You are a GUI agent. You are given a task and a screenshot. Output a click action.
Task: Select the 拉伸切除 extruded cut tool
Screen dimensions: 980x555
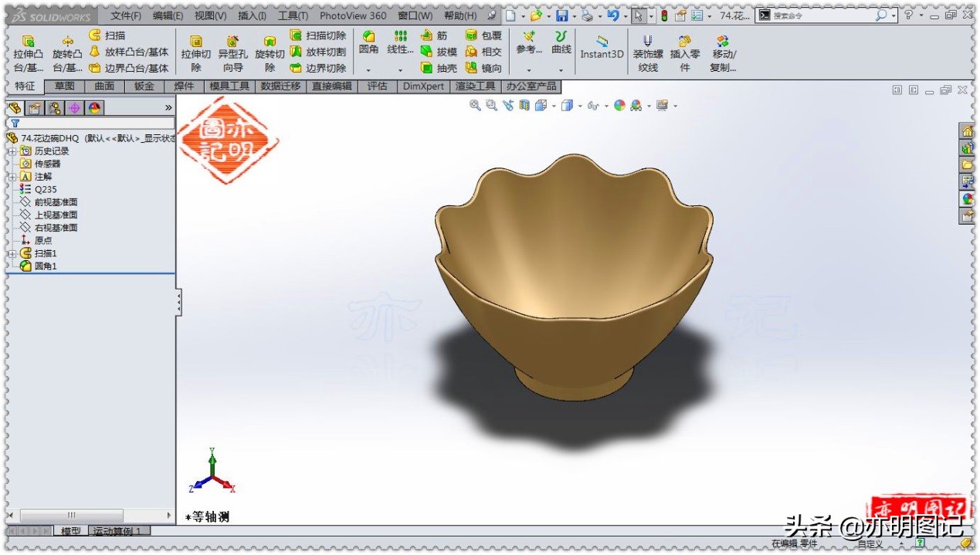click(x=196, y=53)
